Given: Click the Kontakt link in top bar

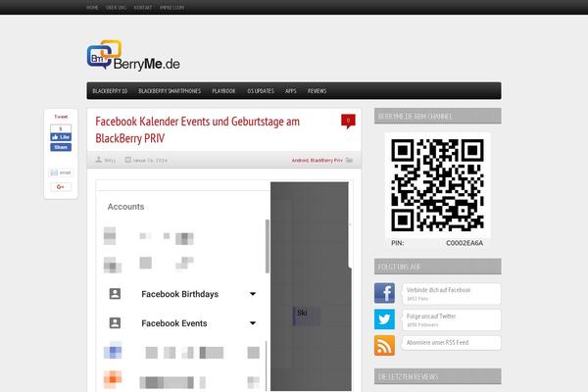Looking at the screenshot, I should coord(143,6).
